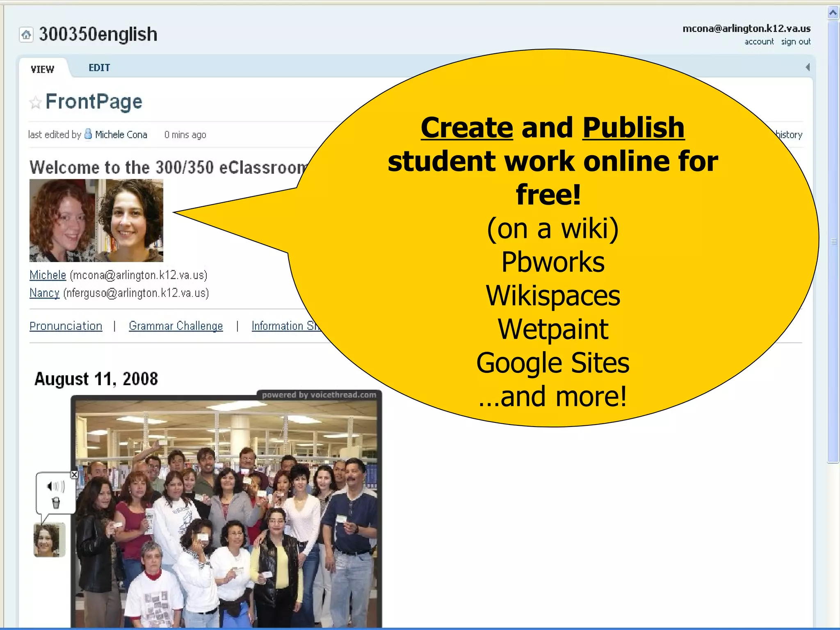Click the Welcome to the 300/350 eClassroom heading
Screen dimensions: 840x630
point(168,167)
